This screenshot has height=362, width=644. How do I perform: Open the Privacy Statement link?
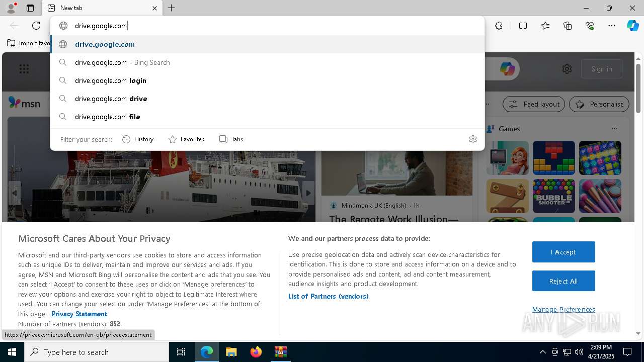pos(79,314)
